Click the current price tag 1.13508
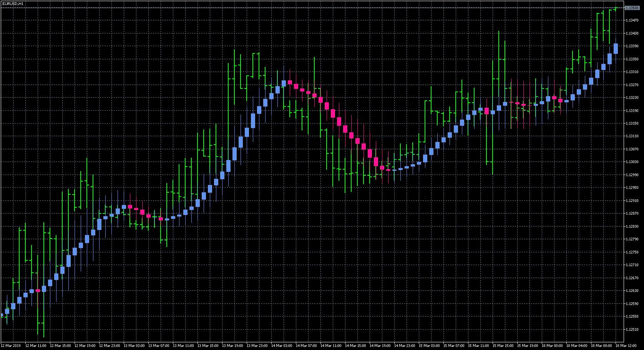This screenshot has height=350, width=644. point(632,8)
